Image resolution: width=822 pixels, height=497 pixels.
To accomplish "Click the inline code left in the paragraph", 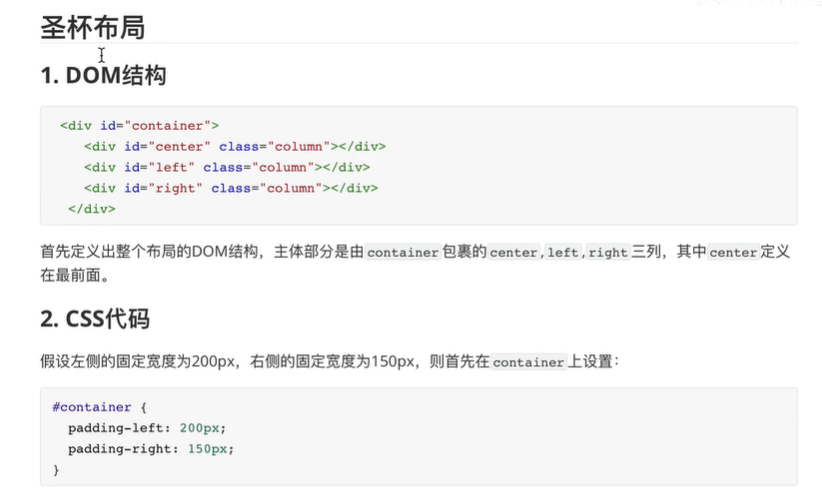I will coord(563,253).
